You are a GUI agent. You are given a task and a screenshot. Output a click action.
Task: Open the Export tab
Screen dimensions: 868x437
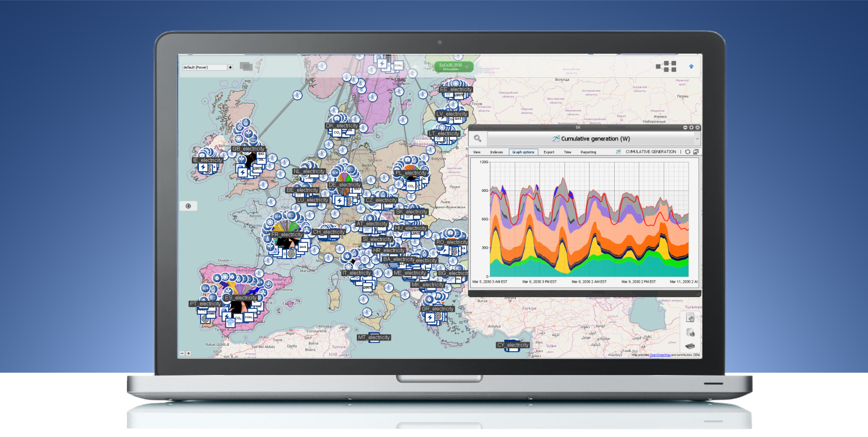(x=549, y=152)
